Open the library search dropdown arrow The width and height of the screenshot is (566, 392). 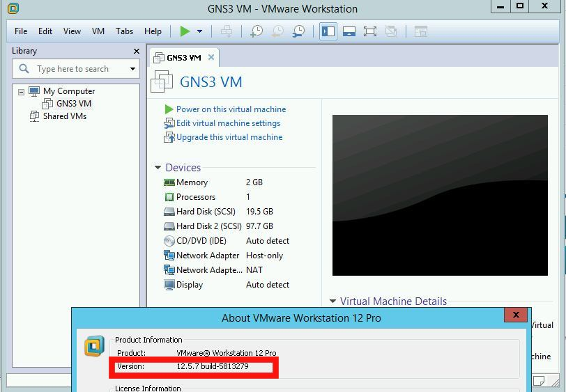(x=133, y=68)
